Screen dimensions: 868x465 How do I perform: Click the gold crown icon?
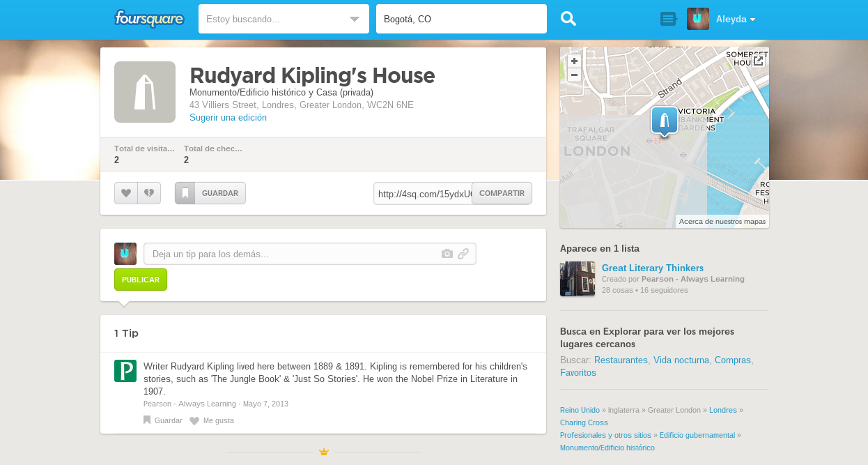323,452
